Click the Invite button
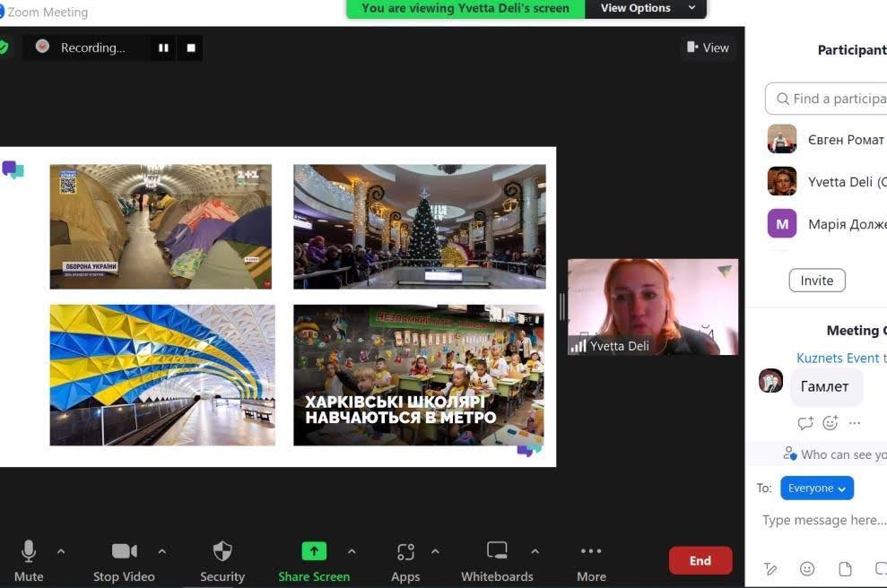 [x=816, y=281]
